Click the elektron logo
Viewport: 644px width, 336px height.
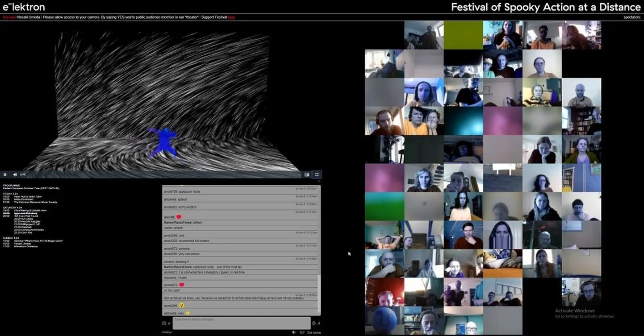pyautogui.click(x=24, y=7)
